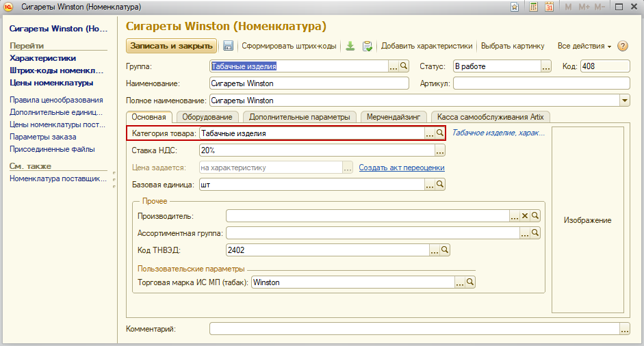Clear the Производитель field with X

524,216
